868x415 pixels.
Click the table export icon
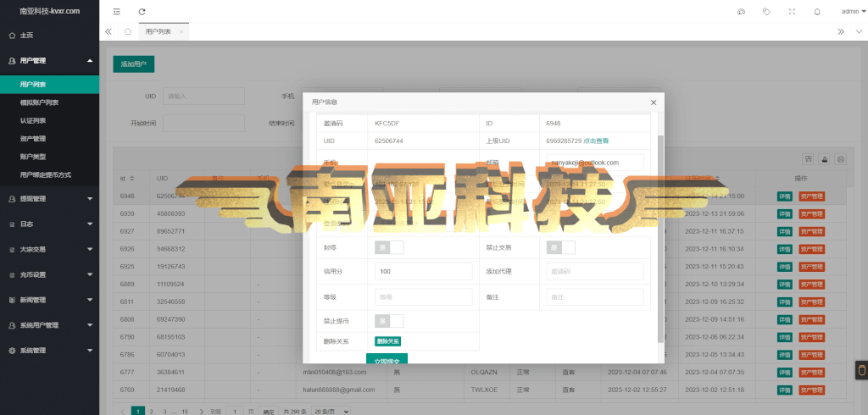point(825,159)
